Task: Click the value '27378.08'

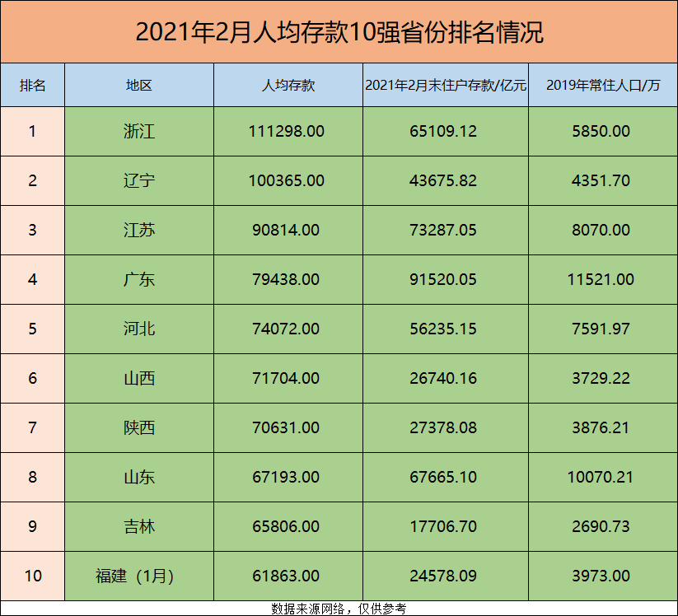Action: pos(443,428)
